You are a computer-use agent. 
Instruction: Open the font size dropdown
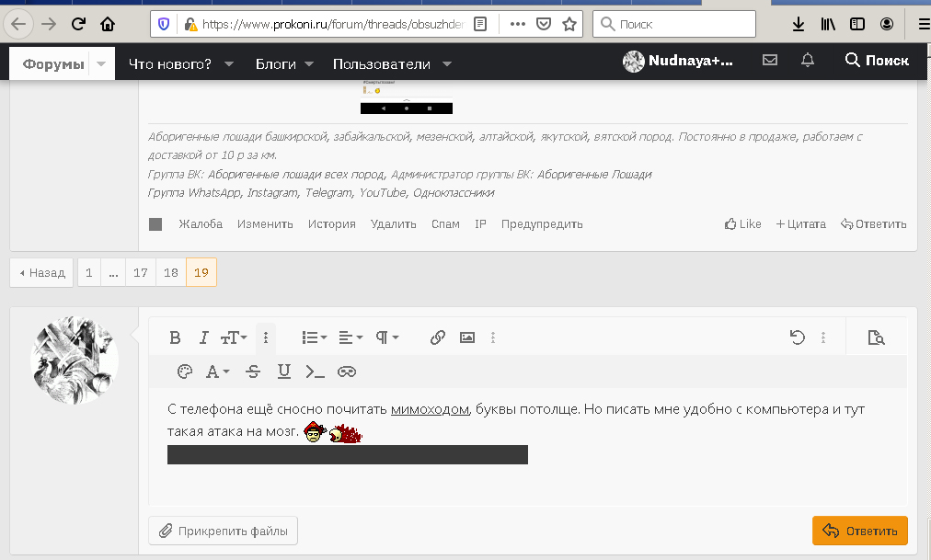[234, 337]
